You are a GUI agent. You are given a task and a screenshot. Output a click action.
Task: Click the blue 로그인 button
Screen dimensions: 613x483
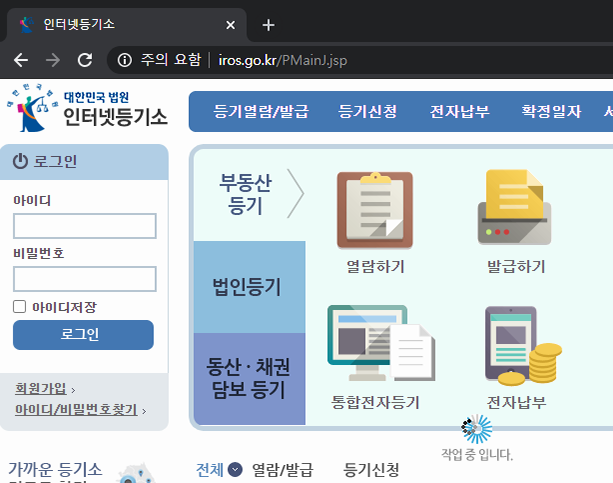(83, 335)
